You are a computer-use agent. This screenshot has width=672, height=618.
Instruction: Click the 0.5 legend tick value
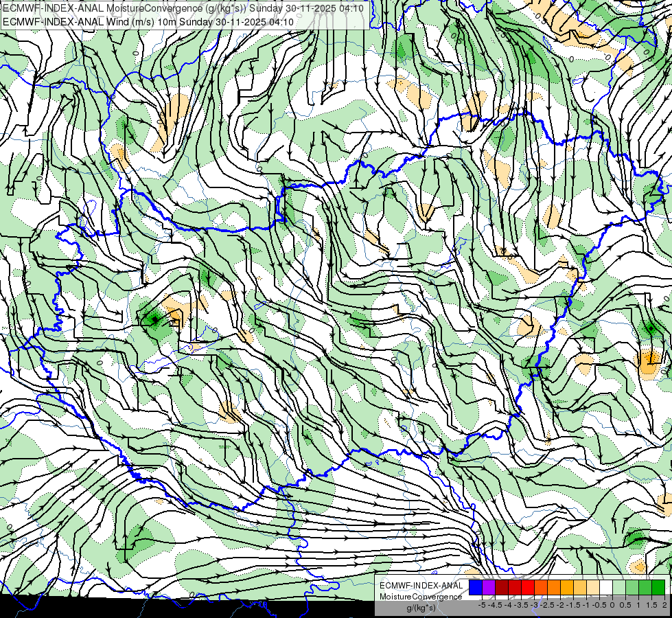(x=625, y=605)
